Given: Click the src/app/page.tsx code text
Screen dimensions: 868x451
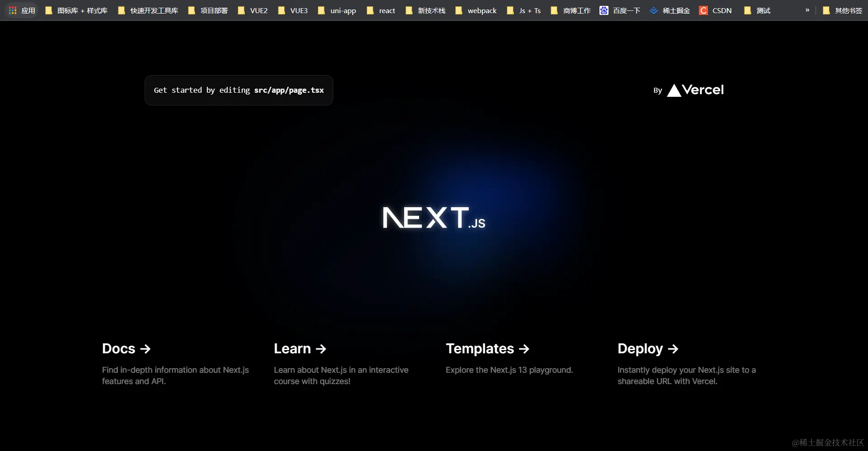Looking at the screenshot, I should [x=289, y=90].
